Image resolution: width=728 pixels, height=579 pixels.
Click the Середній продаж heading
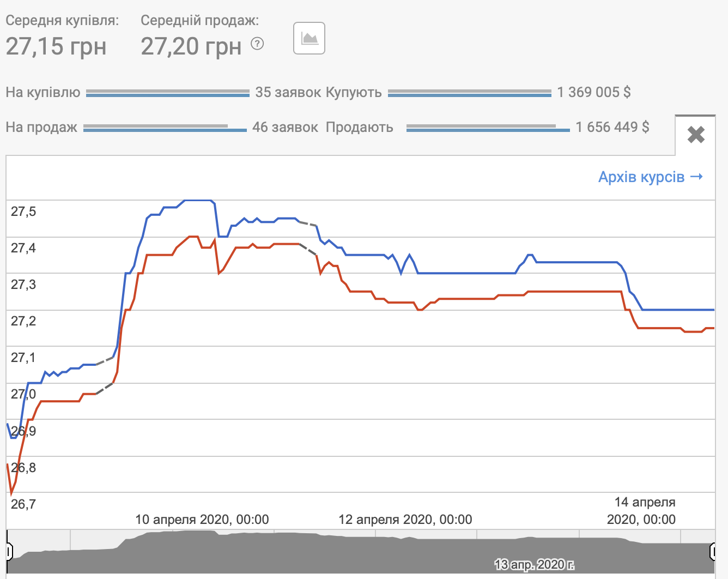(x=200, y=21)
